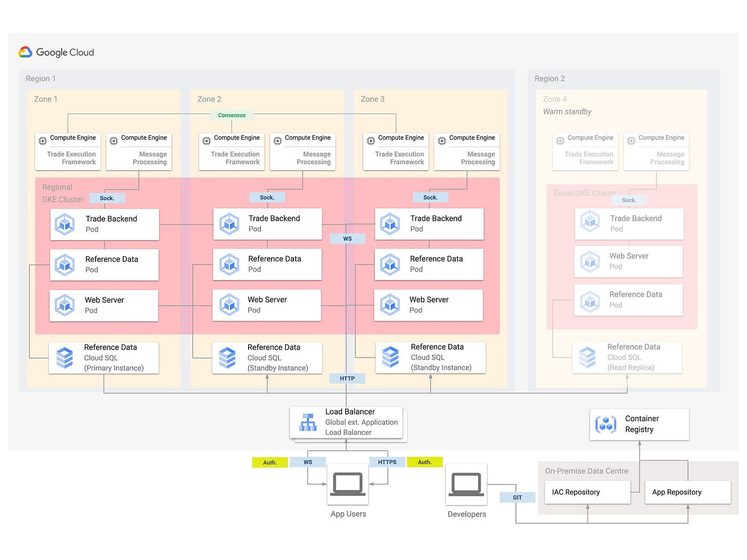This screenshot has height=560, width=747.
Task: Click the Zone 4 Reference Data pod icon
Action: pos(590,301)
